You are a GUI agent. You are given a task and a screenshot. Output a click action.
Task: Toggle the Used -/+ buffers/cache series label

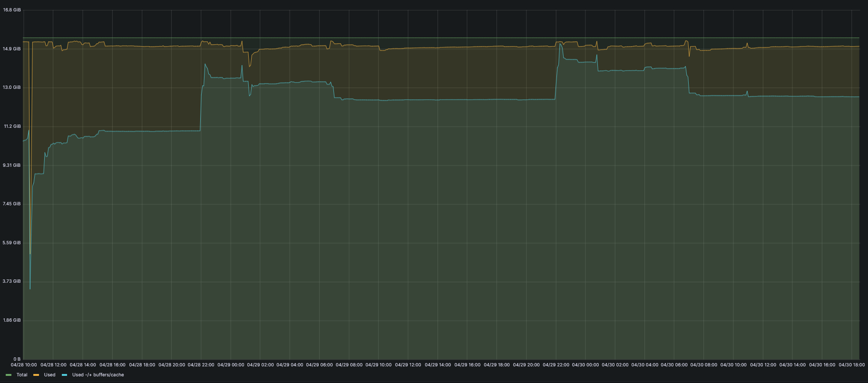click(98, 375)
